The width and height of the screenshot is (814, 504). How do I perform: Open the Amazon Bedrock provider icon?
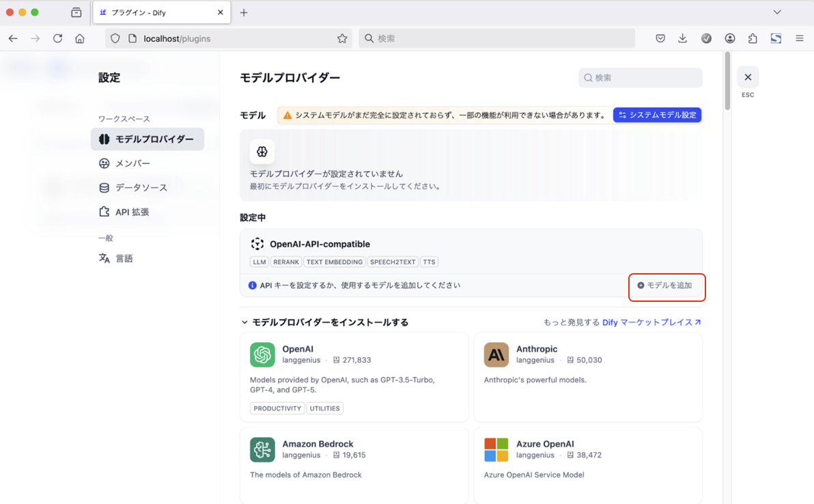pyautogui.click(x=262, y=449)
